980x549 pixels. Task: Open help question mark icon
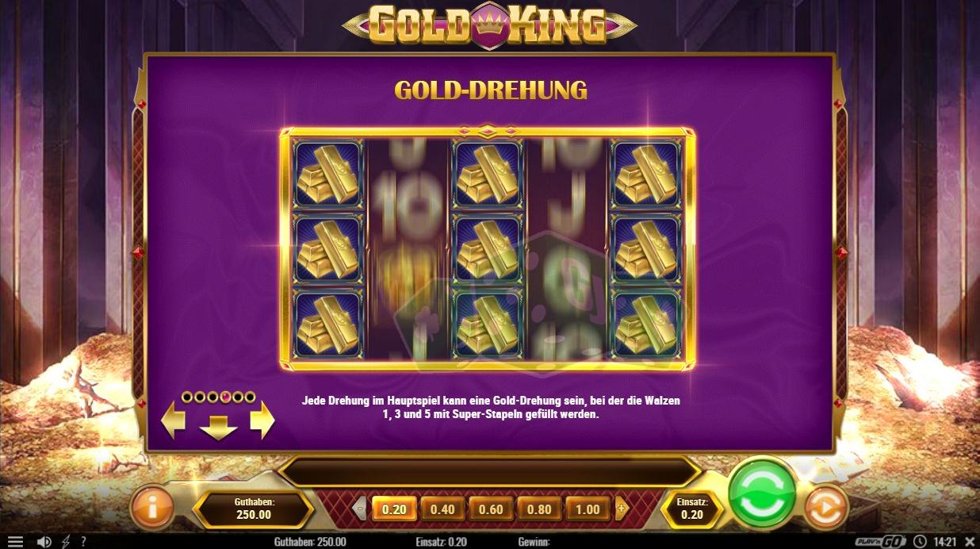pos(83,542)
